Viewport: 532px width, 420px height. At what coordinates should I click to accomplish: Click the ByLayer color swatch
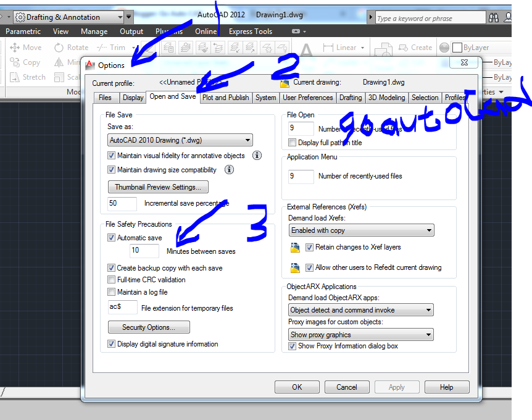455,47
